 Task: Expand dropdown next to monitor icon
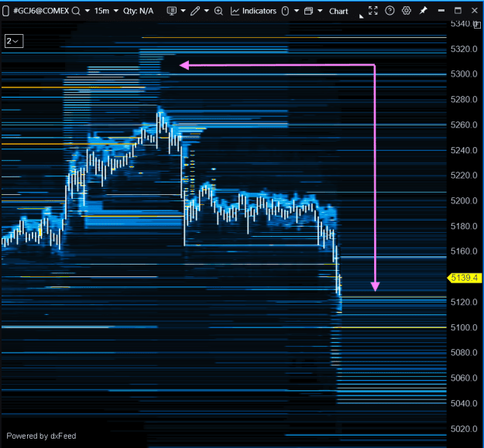[183, 11]
